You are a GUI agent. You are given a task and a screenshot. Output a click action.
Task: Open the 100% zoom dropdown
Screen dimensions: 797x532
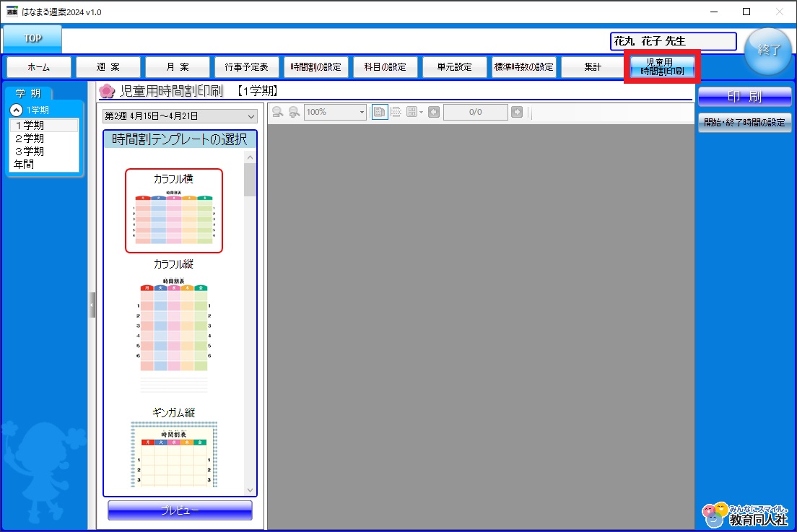[335, 112]
